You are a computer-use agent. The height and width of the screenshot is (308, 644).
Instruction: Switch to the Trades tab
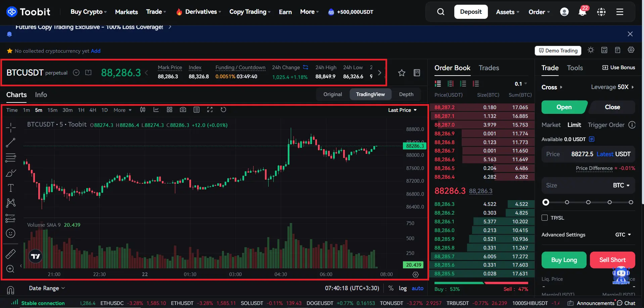coord(489,68)
